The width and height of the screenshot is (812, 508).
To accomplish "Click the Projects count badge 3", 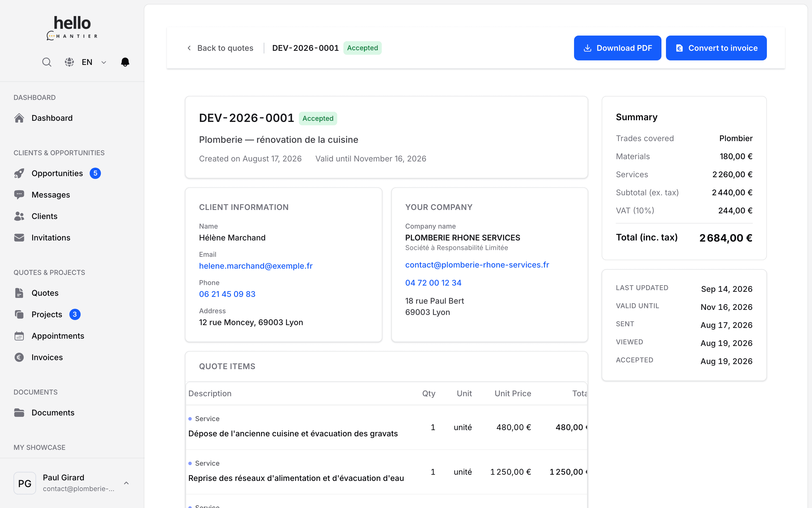I will click(75, 314).
